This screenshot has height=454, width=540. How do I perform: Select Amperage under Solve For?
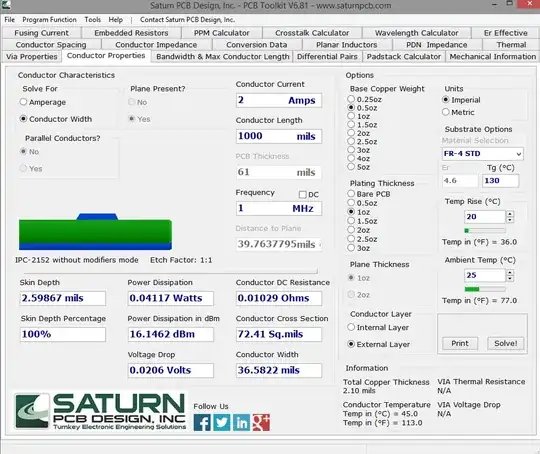(x=23, y=102)
